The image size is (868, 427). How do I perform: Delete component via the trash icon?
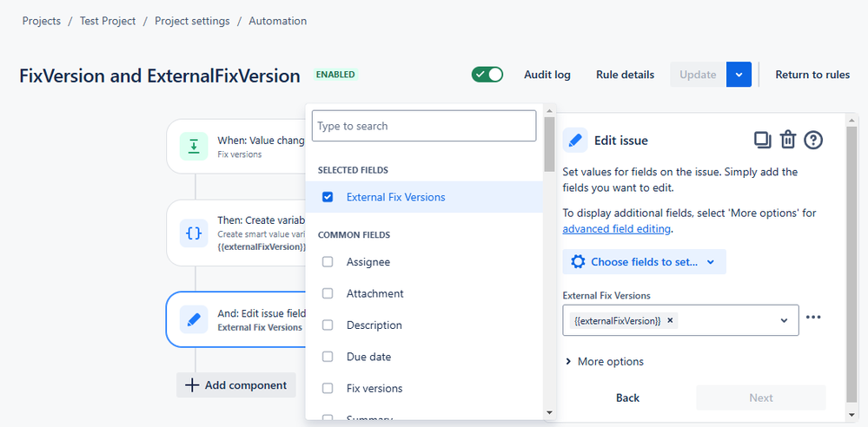coord(788,140)
